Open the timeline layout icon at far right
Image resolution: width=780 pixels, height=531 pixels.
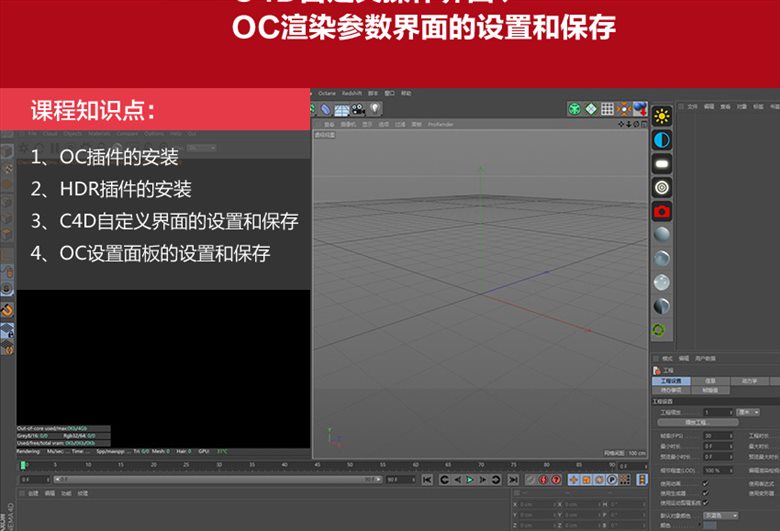pyautogui.click(x=642, y=480)
